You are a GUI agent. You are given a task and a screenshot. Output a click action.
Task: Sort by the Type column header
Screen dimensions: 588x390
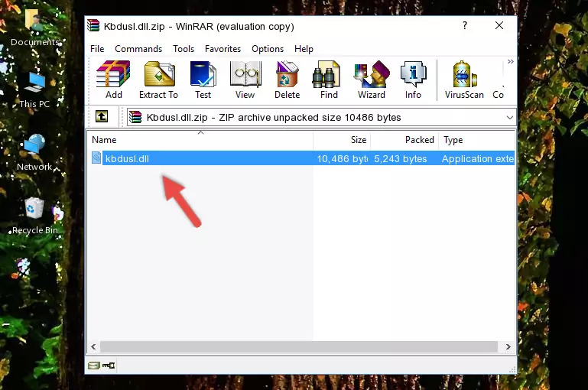pos(477,140)
